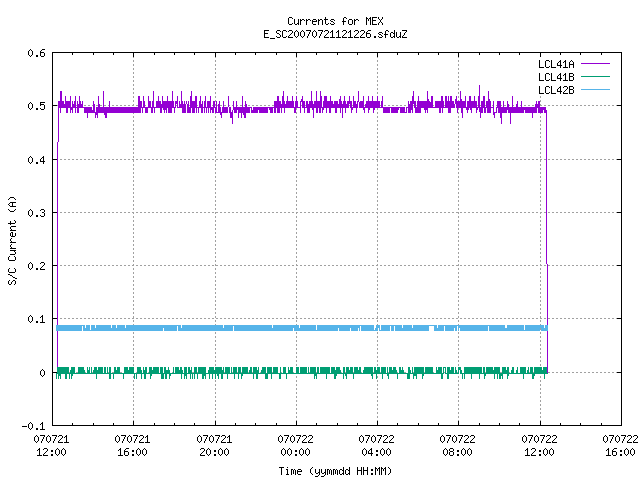640x480 pixels.
Task: Click the y-axis tick value 0.1
Action: tap(36, 319)
